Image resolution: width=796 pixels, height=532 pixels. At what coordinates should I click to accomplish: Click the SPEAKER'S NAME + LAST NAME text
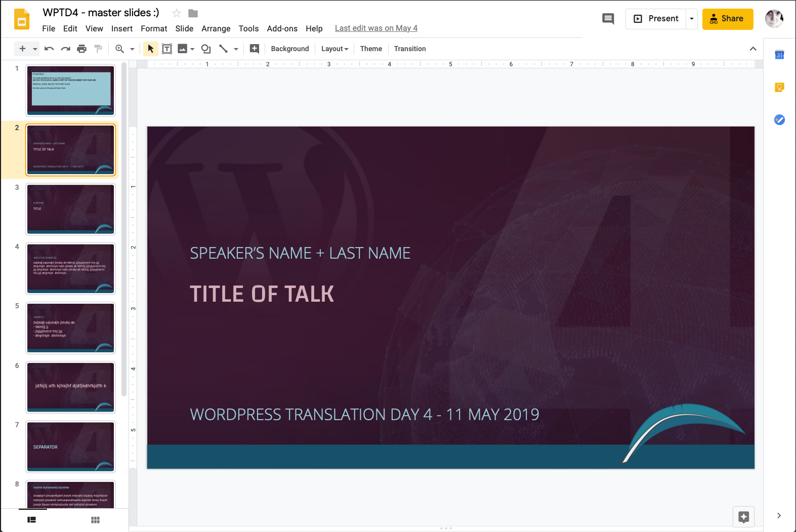pyautogui.click(x=300, y=253)
